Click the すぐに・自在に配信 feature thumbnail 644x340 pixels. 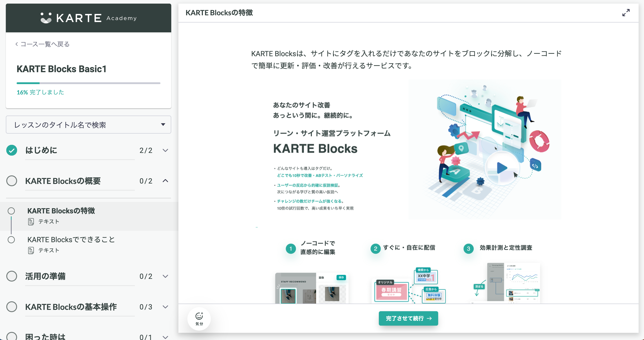[x=409, y=285]
